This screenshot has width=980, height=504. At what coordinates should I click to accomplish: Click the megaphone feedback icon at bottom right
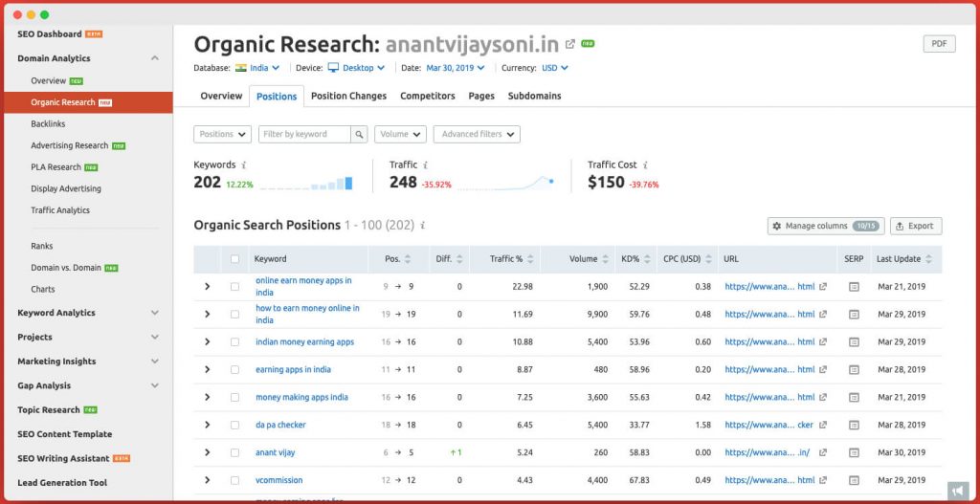point(957,491)
